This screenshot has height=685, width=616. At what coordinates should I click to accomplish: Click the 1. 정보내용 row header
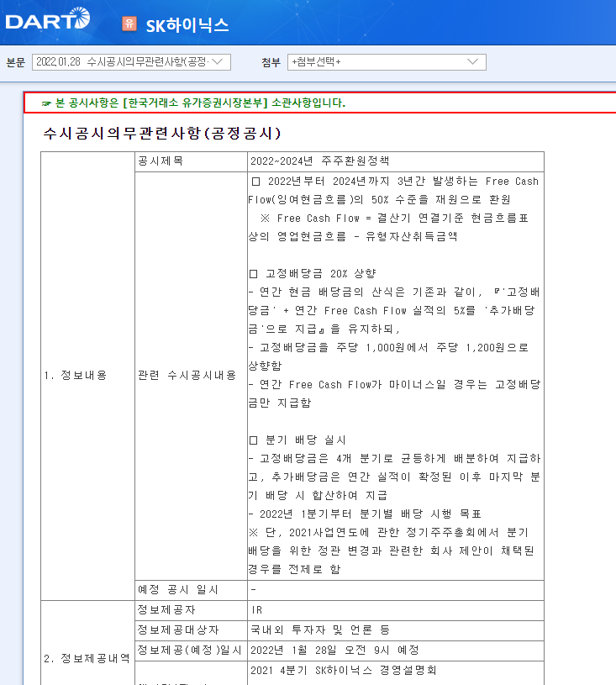(87, 376)
